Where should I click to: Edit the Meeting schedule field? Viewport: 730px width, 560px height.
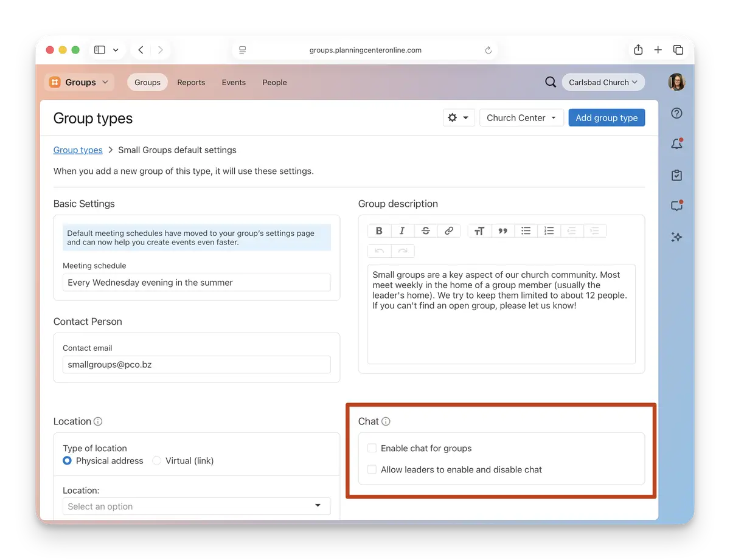[196, 282]
